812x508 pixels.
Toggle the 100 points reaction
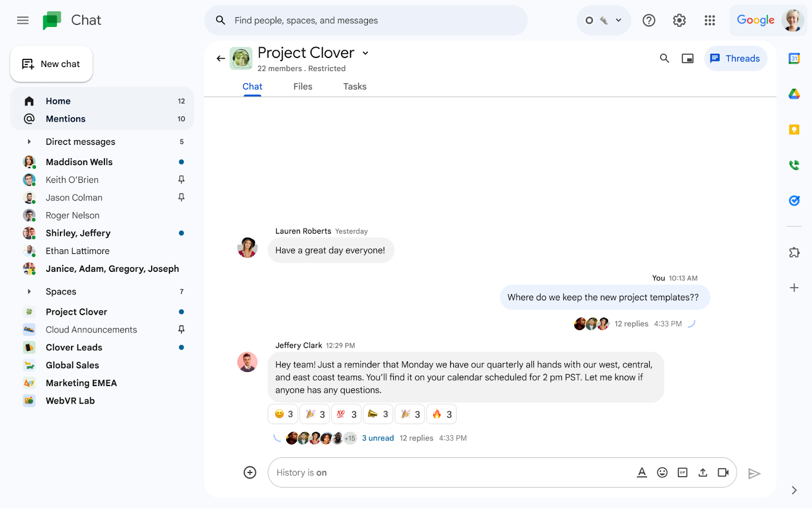pyautogui.click(x=347, y=414)
